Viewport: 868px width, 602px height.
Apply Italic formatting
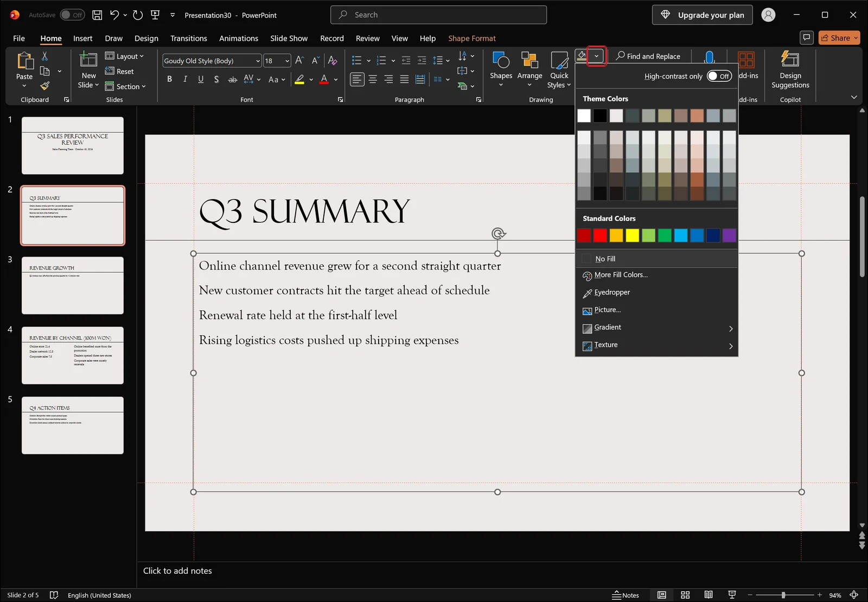(185, 79)
